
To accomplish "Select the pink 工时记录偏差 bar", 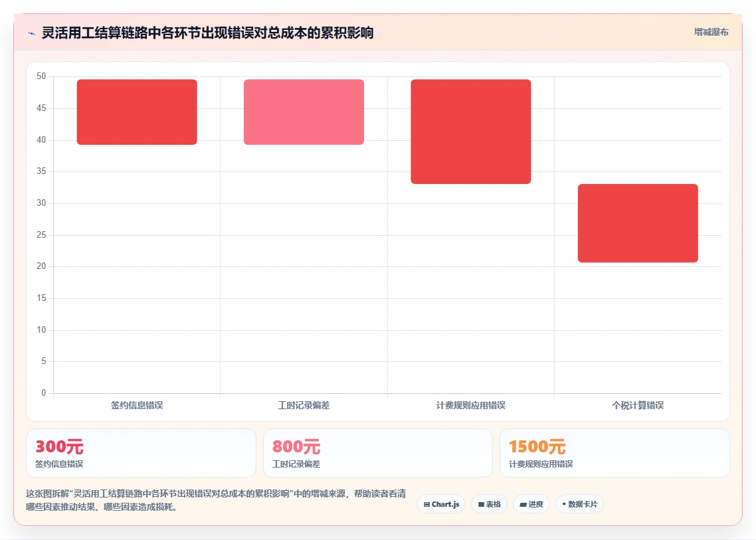I will pos(304,112).
